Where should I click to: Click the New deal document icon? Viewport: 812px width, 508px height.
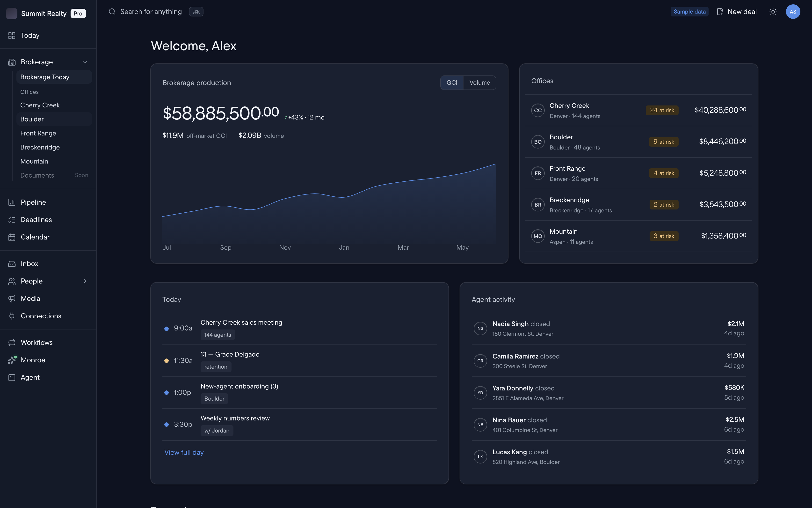(720, 12)
